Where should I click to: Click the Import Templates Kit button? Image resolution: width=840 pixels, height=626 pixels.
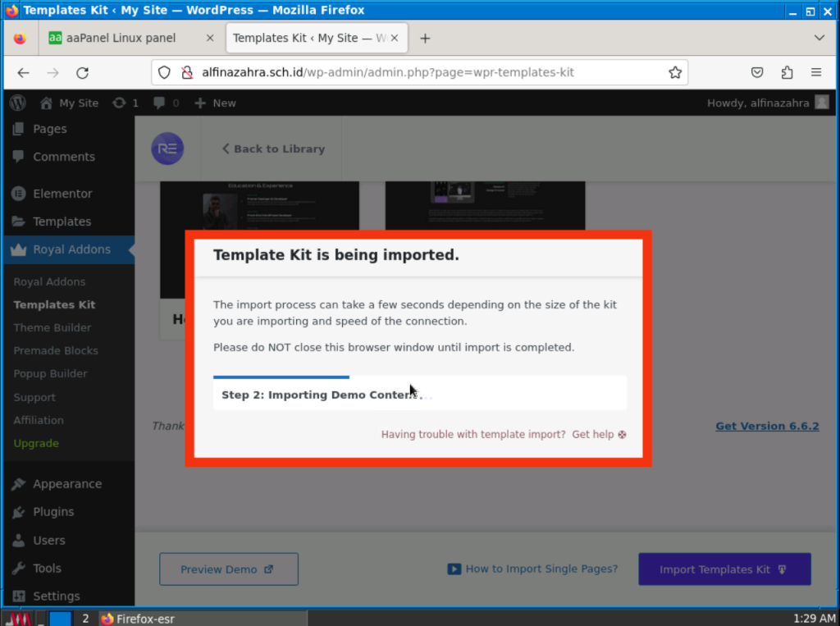tap(724, 569)
